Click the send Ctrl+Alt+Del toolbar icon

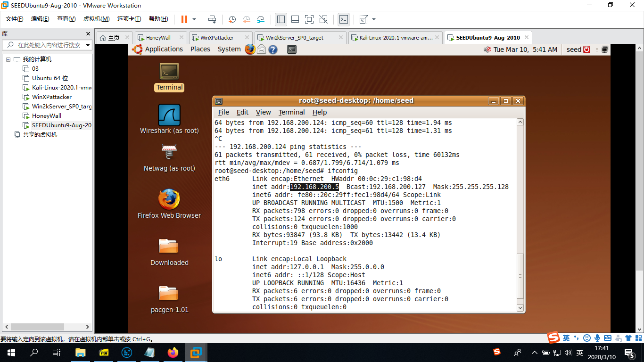[212, 19]
